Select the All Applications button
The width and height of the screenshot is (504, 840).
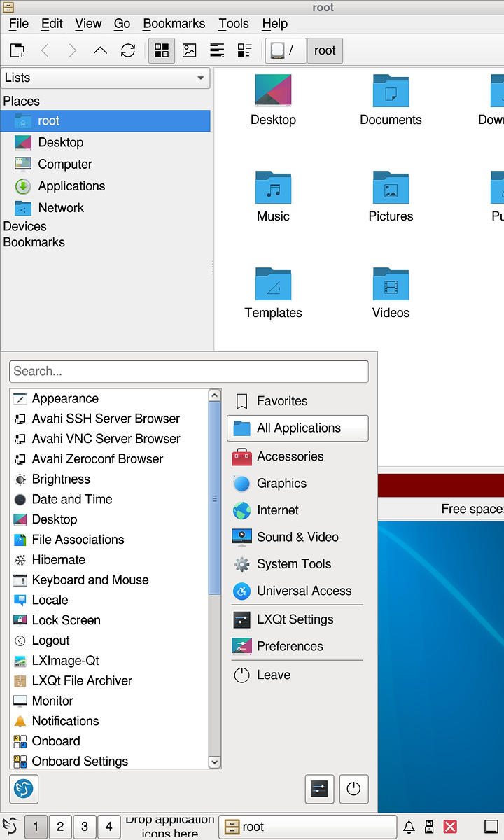tap(297, 428)
